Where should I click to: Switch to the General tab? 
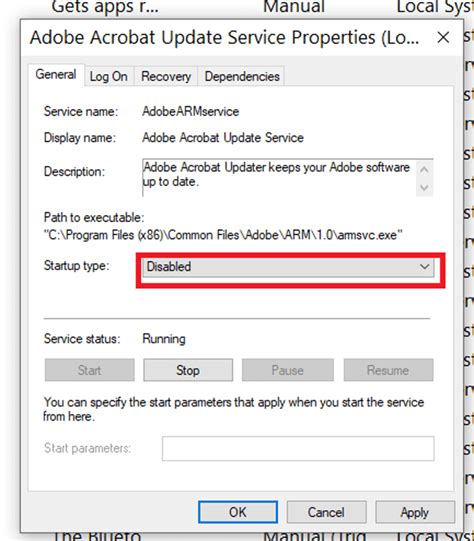coord(56,75)
